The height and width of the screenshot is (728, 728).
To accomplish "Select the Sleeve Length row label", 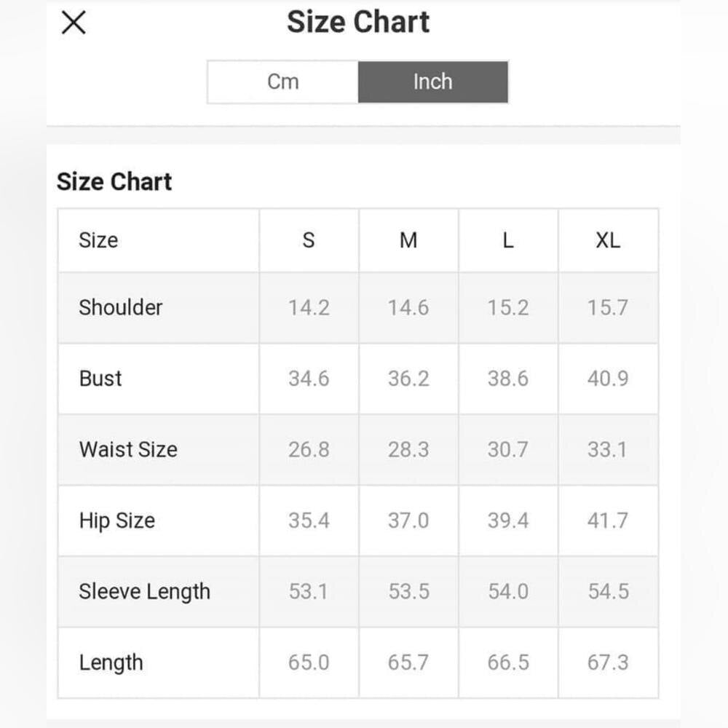I will [144, 591].
